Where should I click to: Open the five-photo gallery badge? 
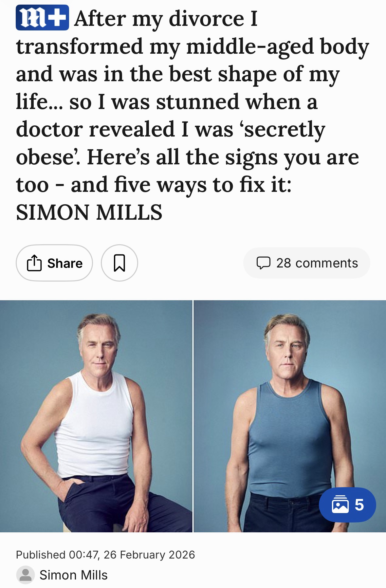point(347,505)
